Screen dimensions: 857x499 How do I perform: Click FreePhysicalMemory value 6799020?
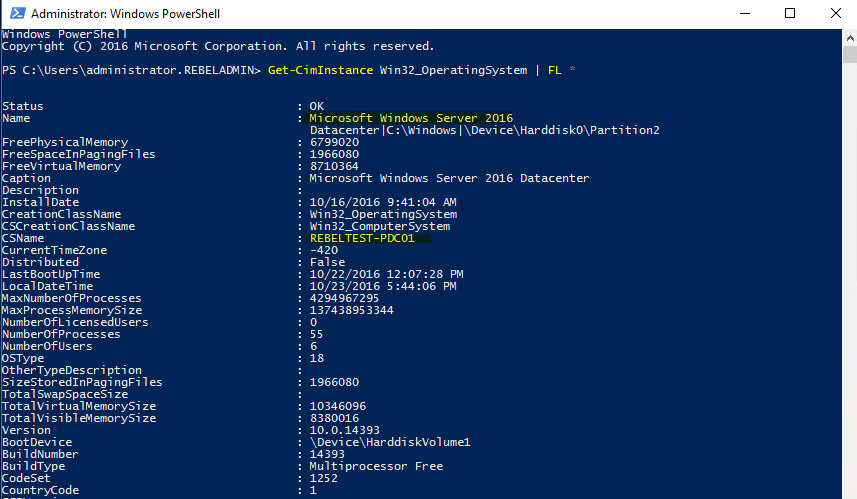click(x=334, y=142)
